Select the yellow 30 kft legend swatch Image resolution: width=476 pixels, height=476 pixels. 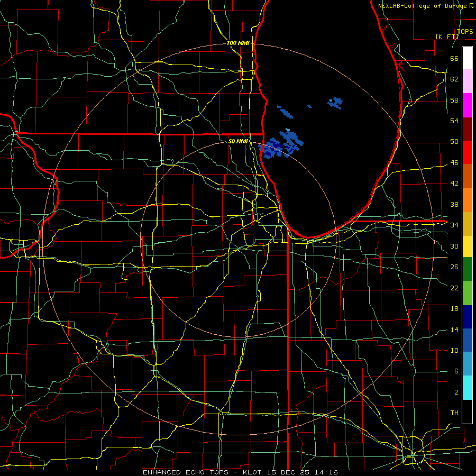[467, 246]
